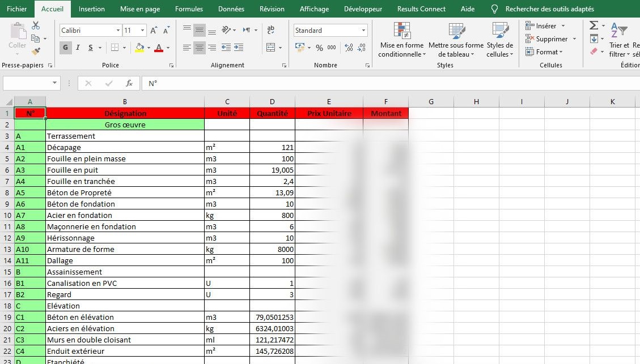Click the Format cells button
Screen dimensions: 640x364
[544, 52]
